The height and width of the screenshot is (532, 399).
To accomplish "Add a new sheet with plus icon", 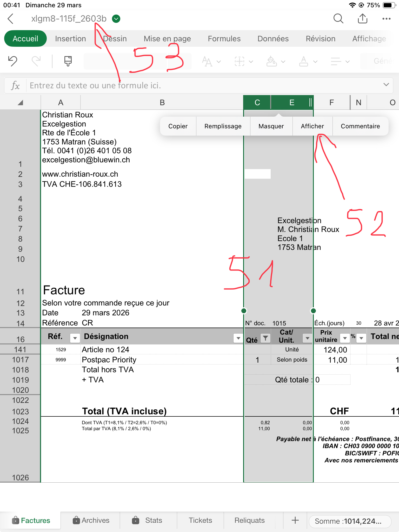I will coord(295,520).
